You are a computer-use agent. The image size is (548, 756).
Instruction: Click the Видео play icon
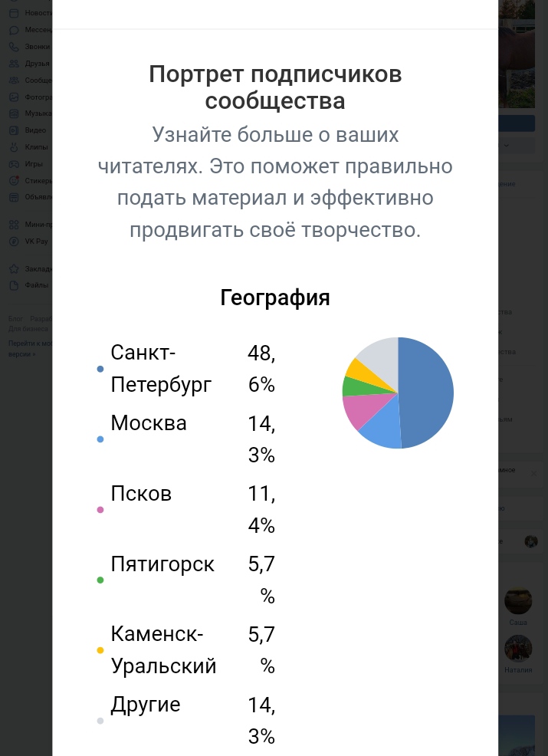(14, 130)
